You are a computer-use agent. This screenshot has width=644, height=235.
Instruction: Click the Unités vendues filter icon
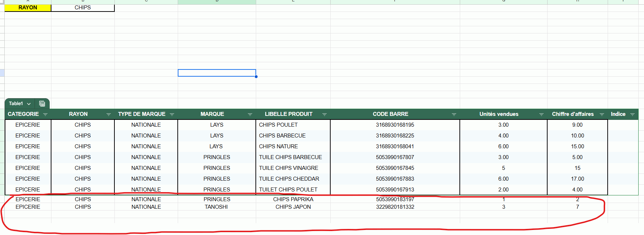point(541,114)
